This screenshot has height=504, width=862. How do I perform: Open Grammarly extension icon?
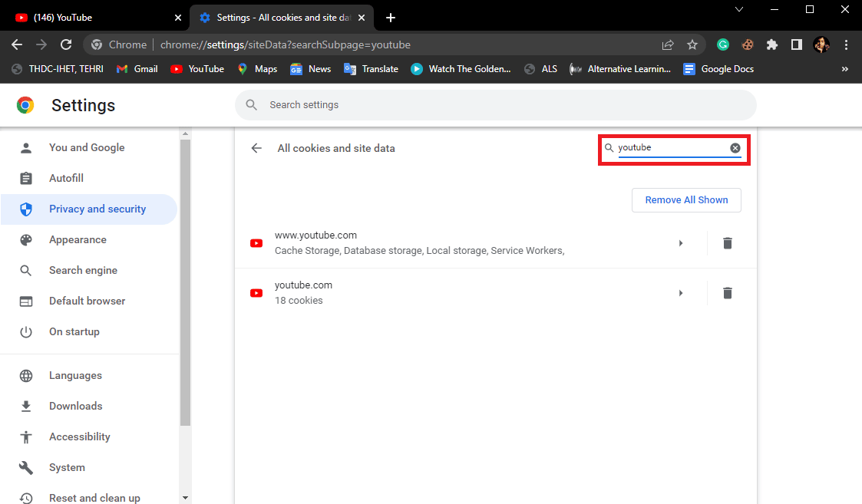click(723, 45)
